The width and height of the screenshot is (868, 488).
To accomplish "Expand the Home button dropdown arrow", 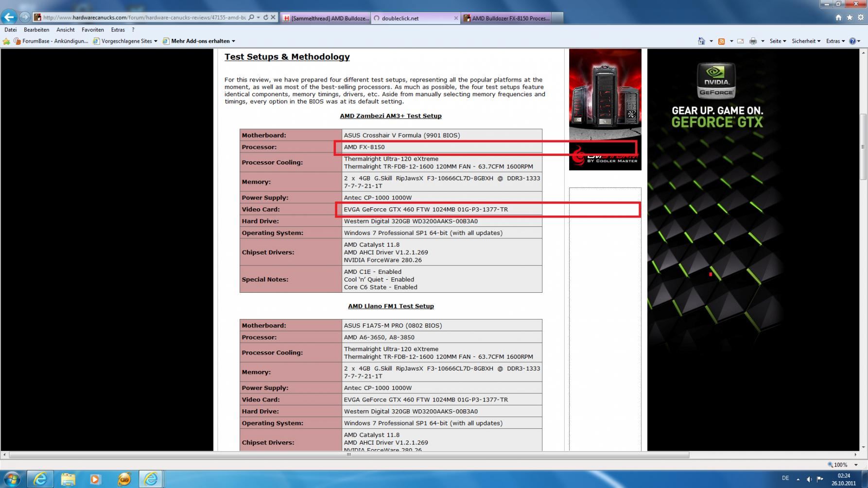I will pos(711,41).
